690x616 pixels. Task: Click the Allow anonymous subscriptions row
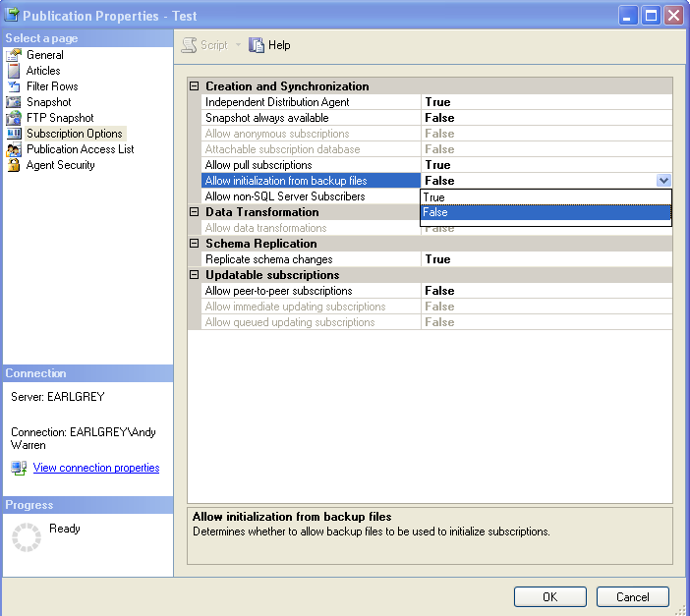[436, 134]
